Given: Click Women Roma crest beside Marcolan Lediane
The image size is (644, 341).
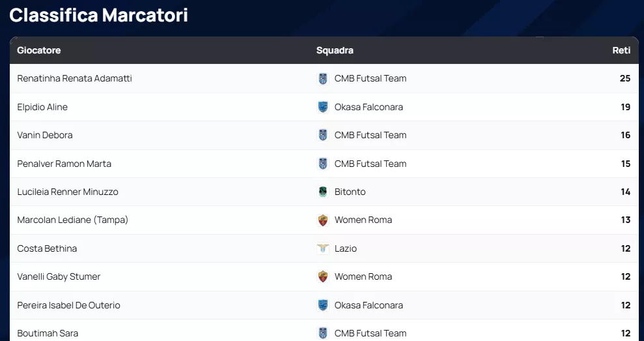Looking at the screenshot, I should 323,220.
